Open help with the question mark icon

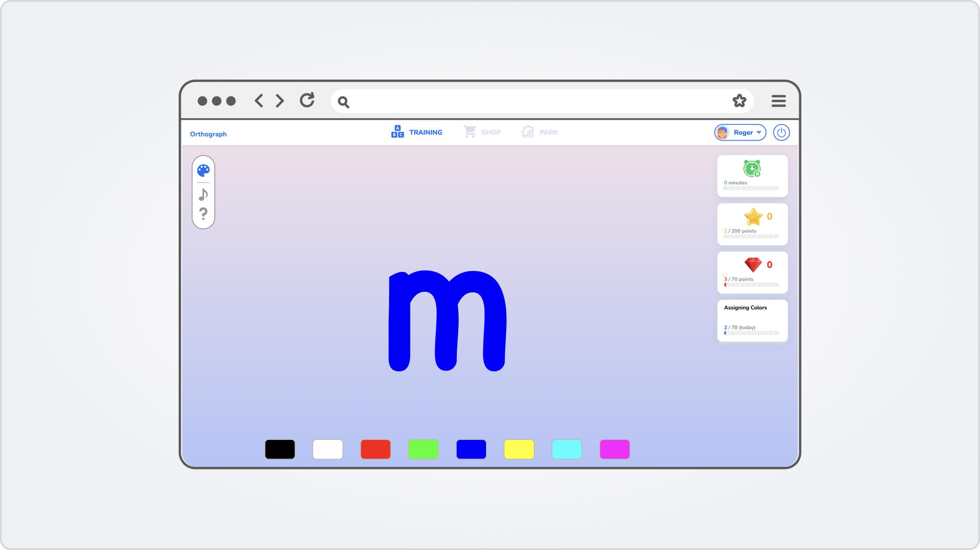click(203, 214)
